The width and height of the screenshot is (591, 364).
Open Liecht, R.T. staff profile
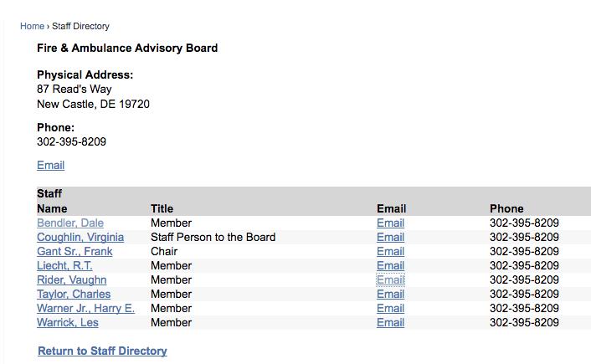pos(64,265)
